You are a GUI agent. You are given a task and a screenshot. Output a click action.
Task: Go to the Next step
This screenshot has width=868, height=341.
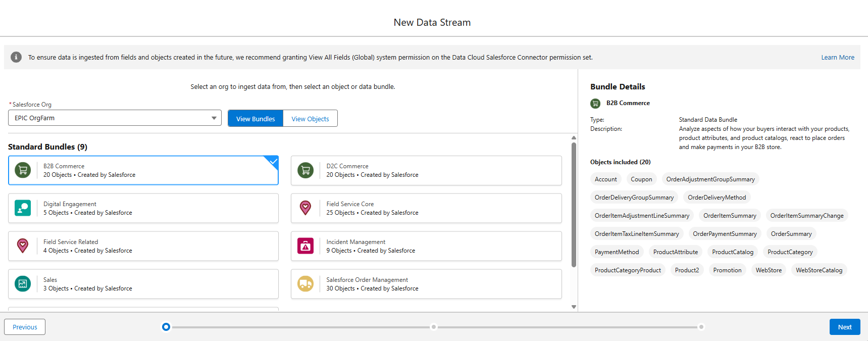(845, 327)
